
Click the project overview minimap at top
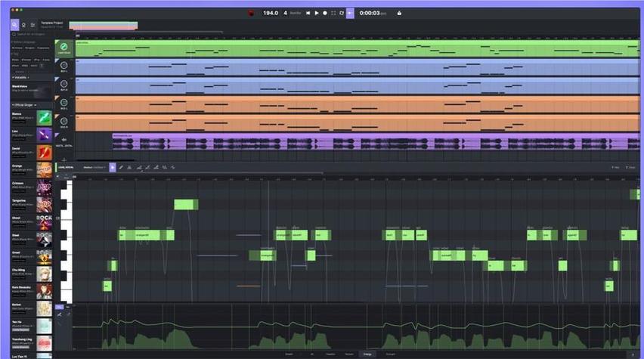(x=104, y=26)
